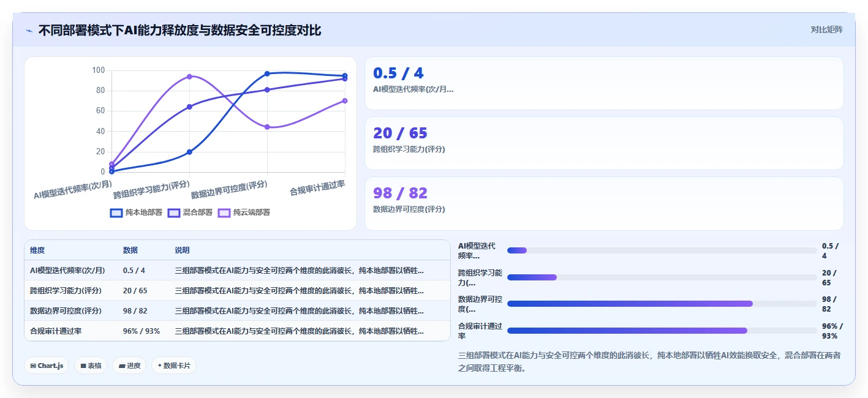This screenshot has height=398, width=868.
Task: Click the 0.5 / 4 data card
Action: click(x=604, y=83)
